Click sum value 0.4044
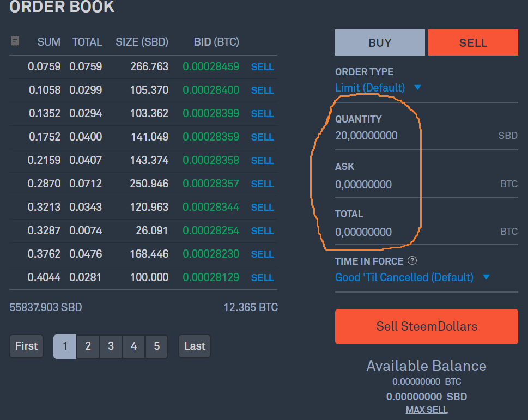Viewport: 528px width, 420px height. pyautogui.click(x=44, y=277)
